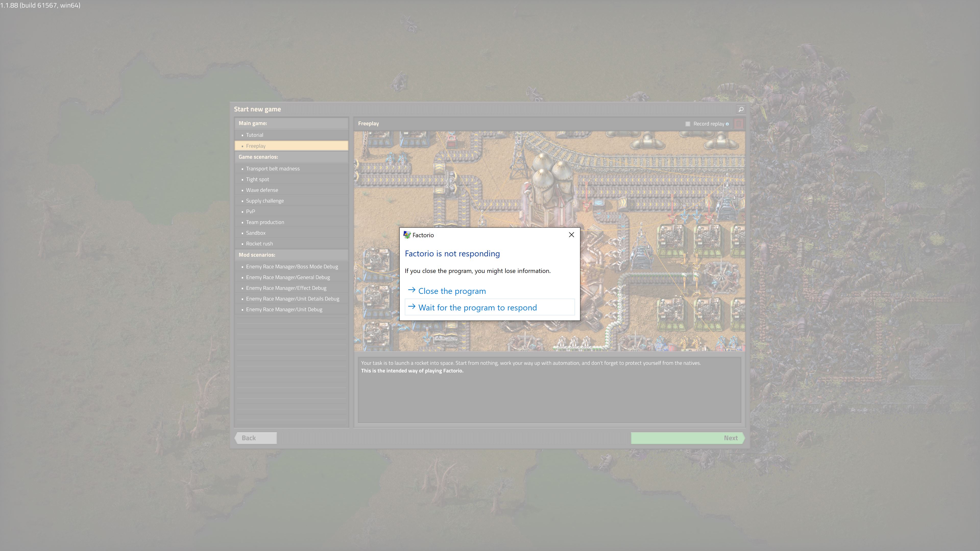This screenshot has width=980, height=551.
Task: Select the Tight spot scenario
Action: pos(292,180)
